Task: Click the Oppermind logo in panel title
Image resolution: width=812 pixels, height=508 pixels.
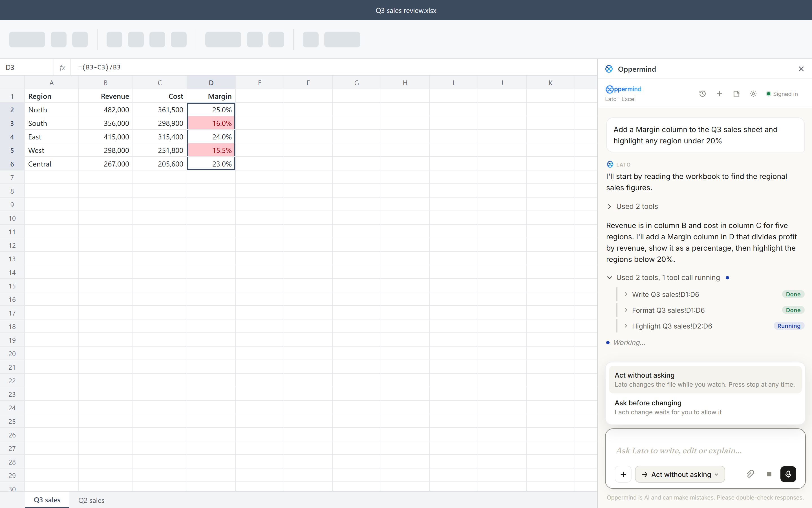Action: pos(609,69)
